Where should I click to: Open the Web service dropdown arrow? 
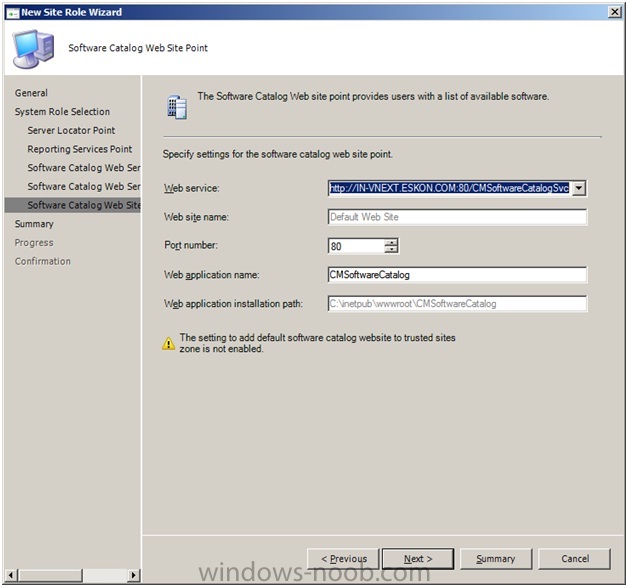click(x=579, y=188)
